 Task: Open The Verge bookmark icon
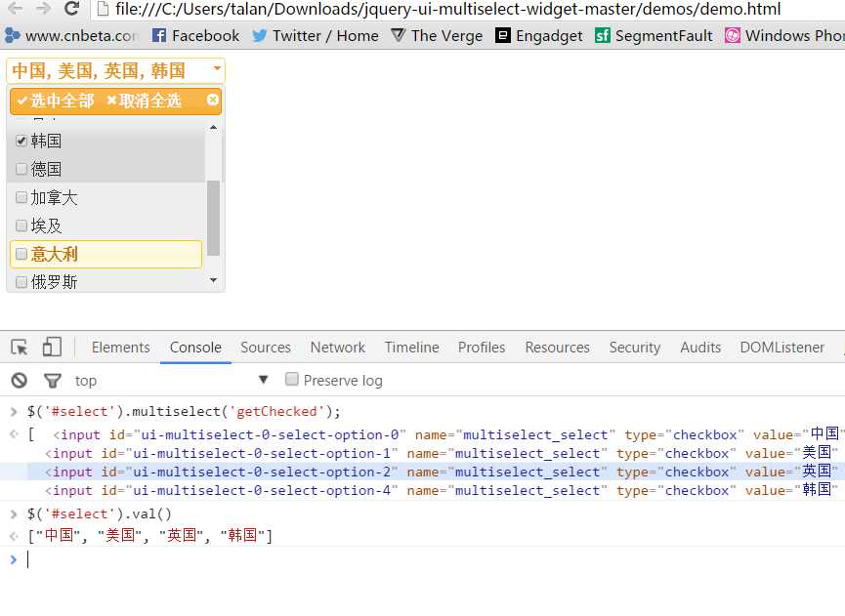[x=398, y=35]
